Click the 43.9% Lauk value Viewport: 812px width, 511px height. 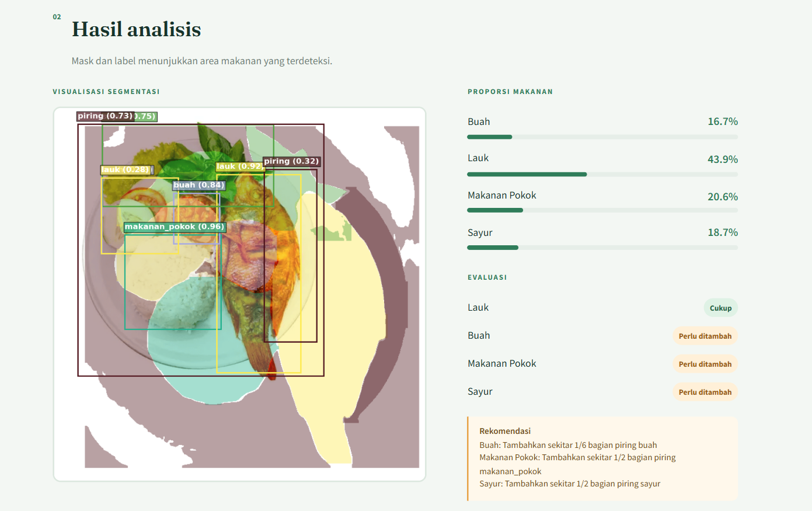[723, 159]
